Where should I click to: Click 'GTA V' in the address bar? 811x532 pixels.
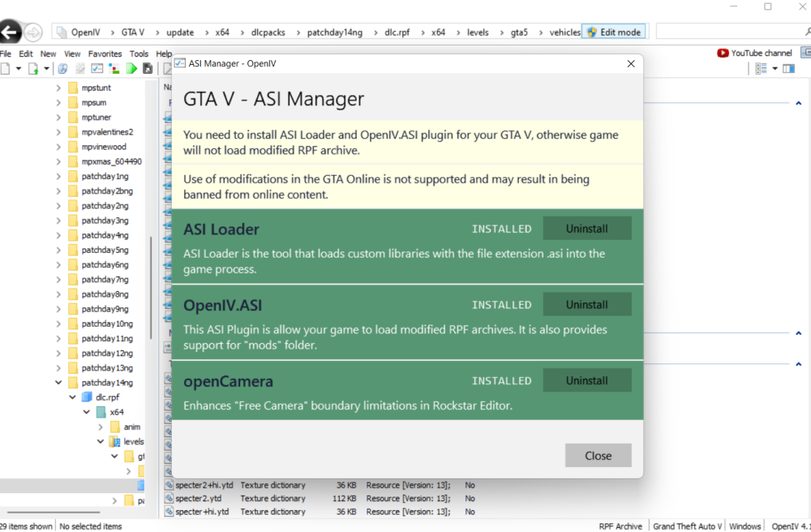point(133,32)
